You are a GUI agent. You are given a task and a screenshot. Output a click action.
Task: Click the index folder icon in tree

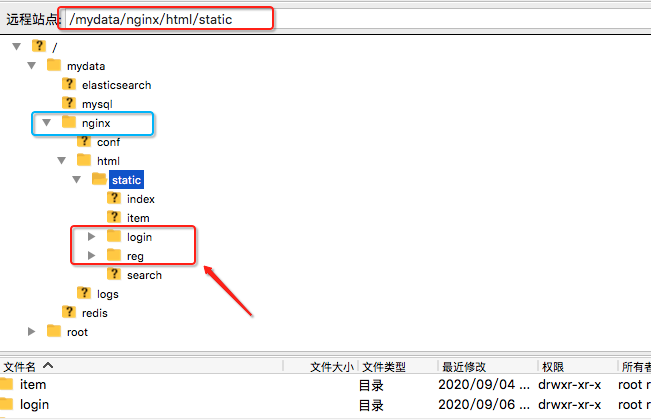click(x=114, y=198)
